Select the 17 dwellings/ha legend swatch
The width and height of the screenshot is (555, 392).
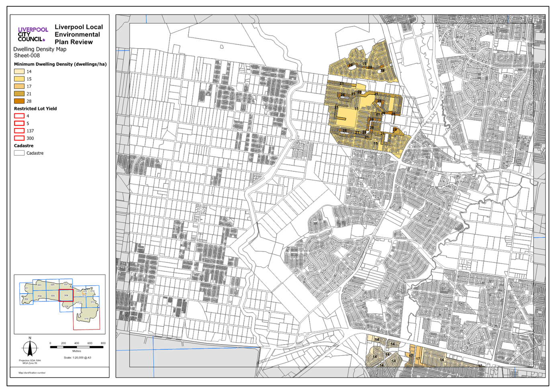[19, 86]
